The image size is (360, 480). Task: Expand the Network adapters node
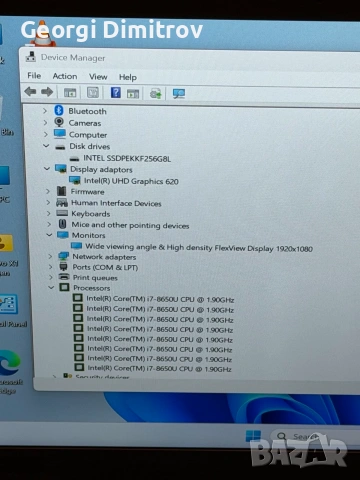pos(50,256)
